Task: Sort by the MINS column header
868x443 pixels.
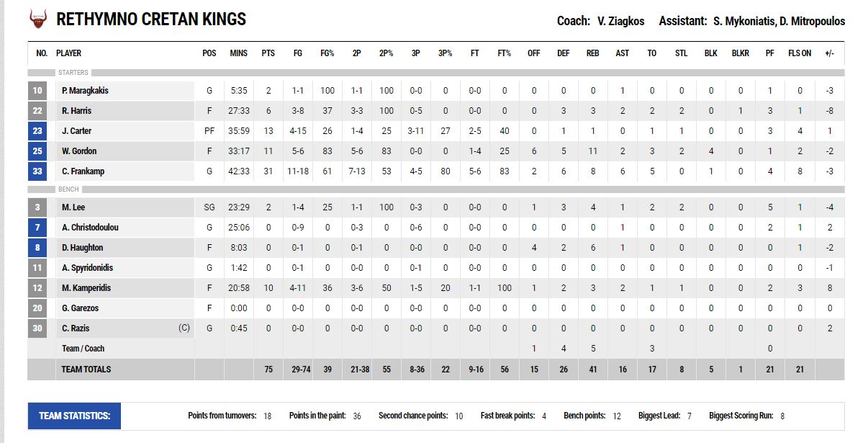Action: [238, 53]
